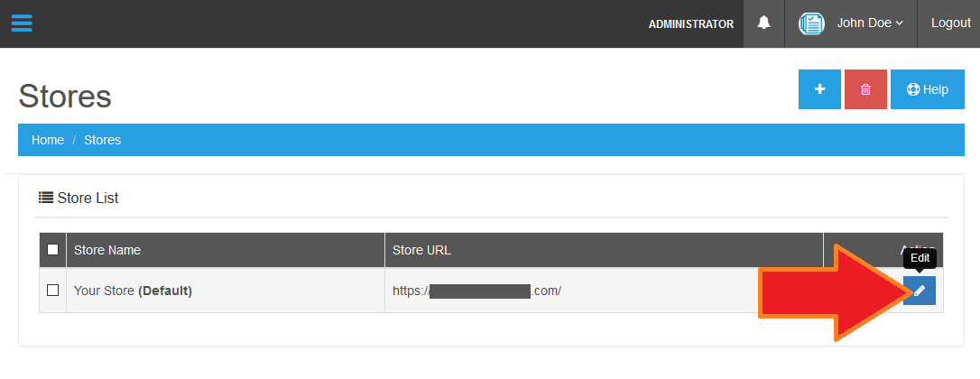Click the Store Name column header
Viewport: 980px width, 379px height.
pos(107,250)
